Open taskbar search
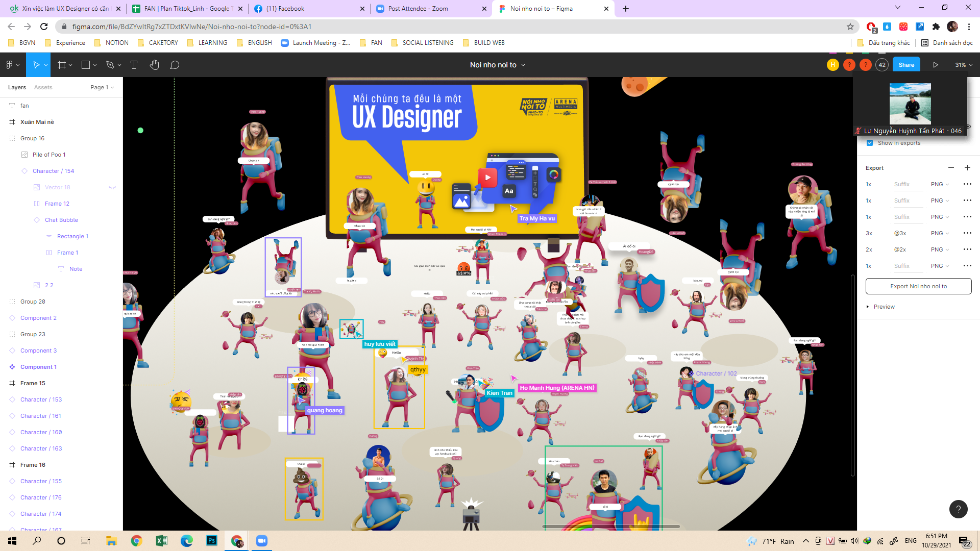980x551 pixels. click(37, 540)
